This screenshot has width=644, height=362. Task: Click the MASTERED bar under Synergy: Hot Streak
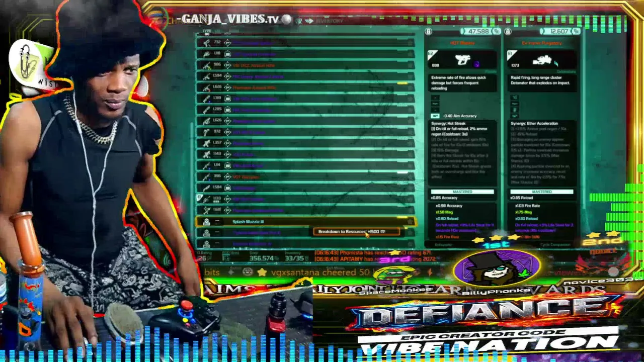point(462,192)
